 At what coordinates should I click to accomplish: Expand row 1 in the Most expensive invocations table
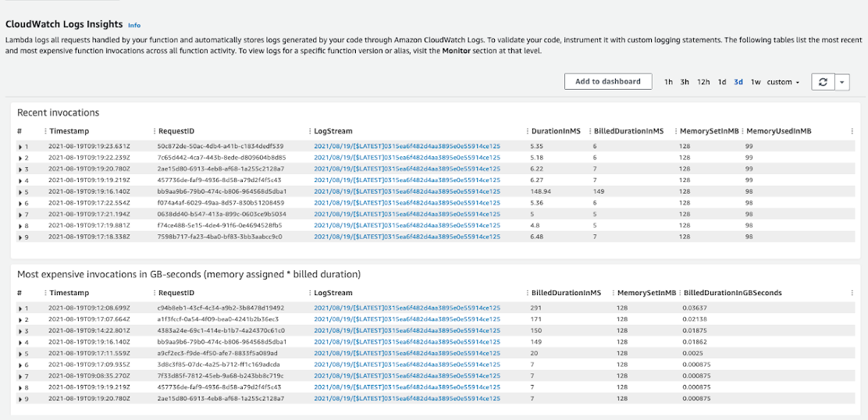pyautogui.click(x=21, y=308)
